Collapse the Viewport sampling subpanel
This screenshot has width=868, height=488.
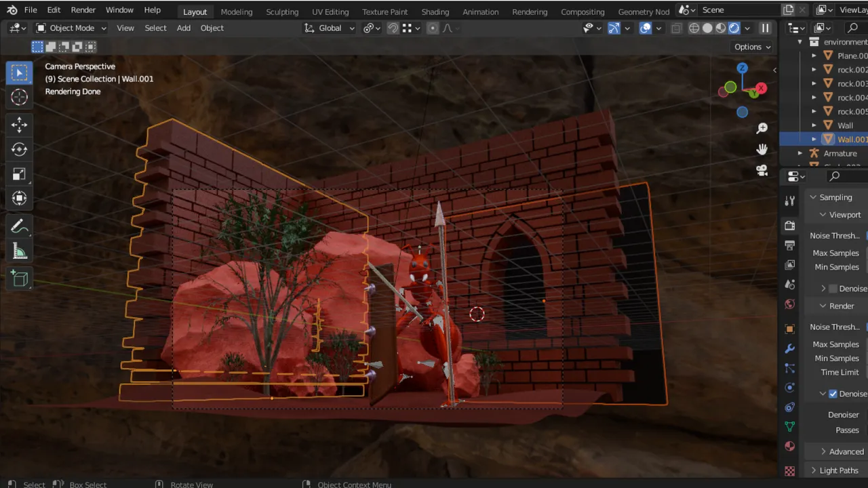click(823, 215)
